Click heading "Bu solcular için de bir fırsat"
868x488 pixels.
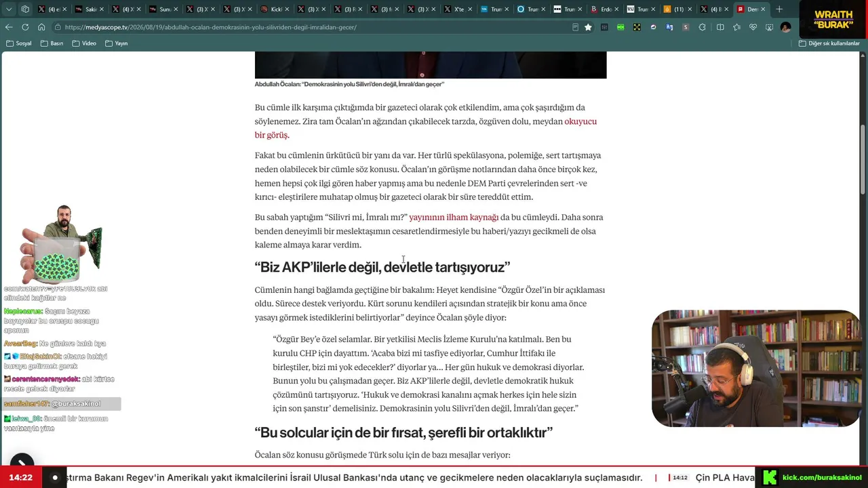[x=403, y=432]
